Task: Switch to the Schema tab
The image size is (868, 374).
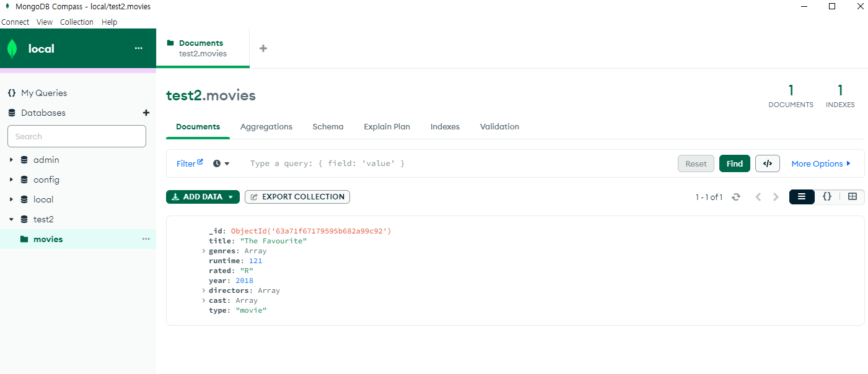Action: pyautogui.click(x=328, y=126)
